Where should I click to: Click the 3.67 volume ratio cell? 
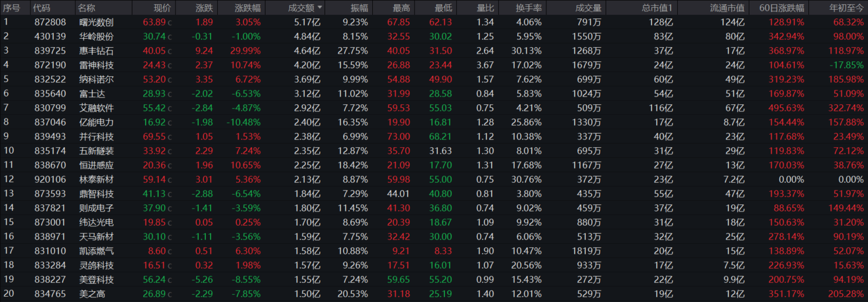pyautogui.click(x=486, y=65)
